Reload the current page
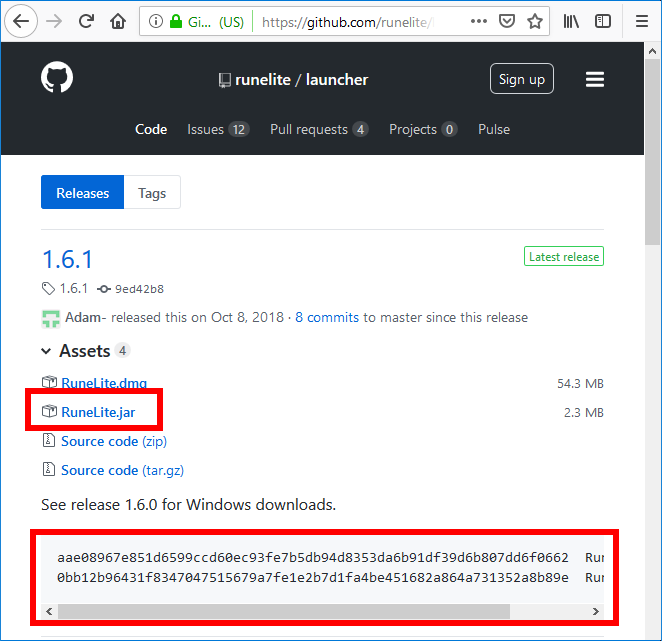The image size is (662, 641). pyautogui.click(x=87, y=21)
